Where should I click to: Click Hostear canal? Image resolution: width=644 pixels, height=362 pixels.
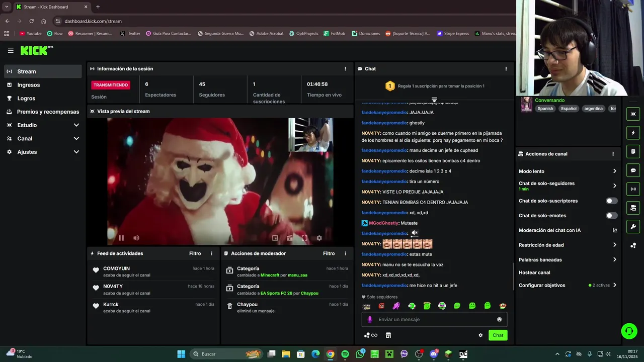[x=534, y=273]
